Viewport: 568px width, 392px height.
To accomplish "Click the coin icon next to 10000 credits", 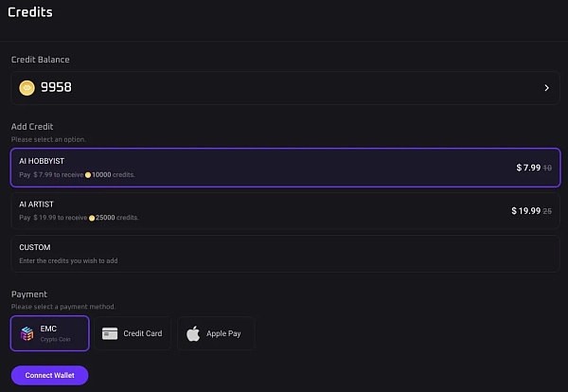I will click(88, 176).
